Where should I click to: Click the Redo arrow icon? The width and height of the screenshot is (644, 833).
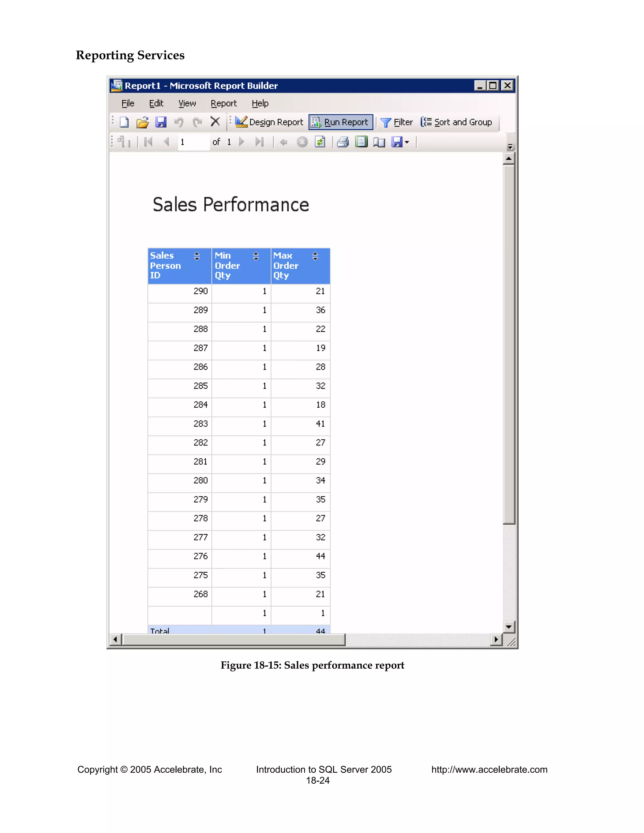[x=197, y=122]
